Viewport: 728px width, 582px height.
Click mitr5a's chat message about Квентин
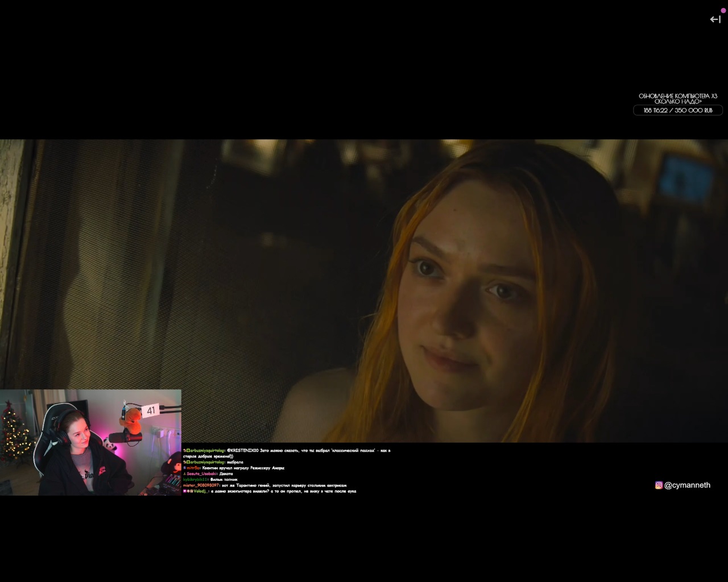[234, 468]
